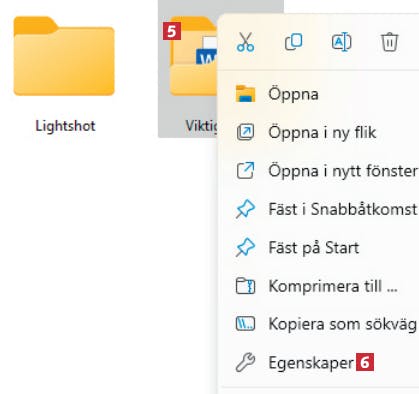Click the Copy icon in context menu
Image resolution: width=419 pixels, height=394 pixels.
pyautogui.click(x=294, y=42)
